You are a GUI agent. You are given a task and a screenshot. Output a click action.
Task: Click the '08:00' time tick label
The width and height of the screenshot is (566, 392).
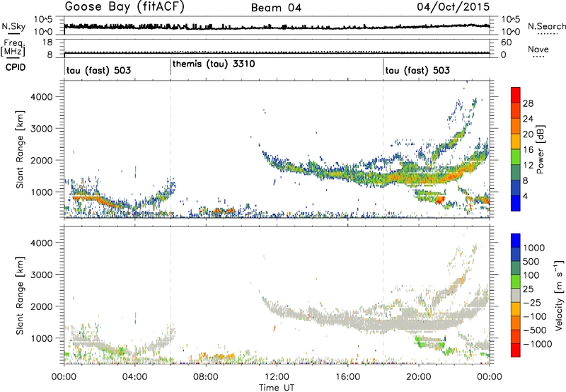click(x=206, y=377)
